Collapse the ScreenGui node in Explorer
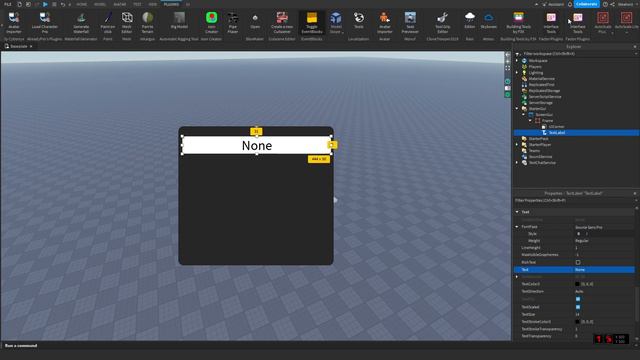 pos(524,115)
